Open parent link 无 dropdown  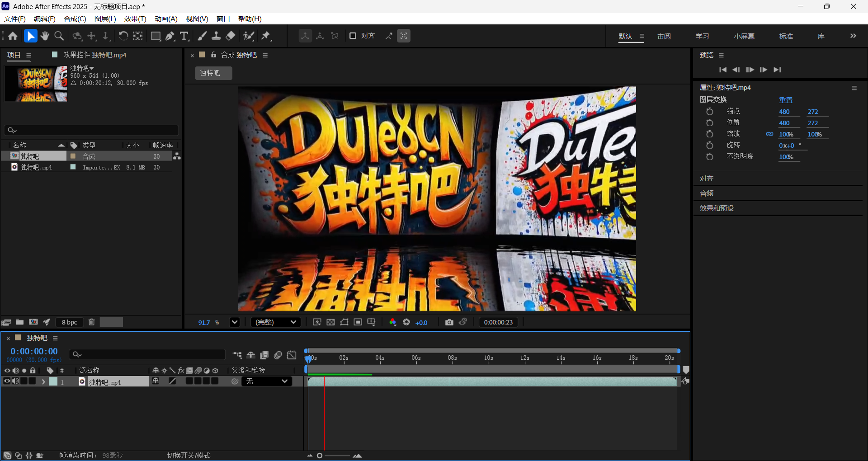click(x=267, y=381)
